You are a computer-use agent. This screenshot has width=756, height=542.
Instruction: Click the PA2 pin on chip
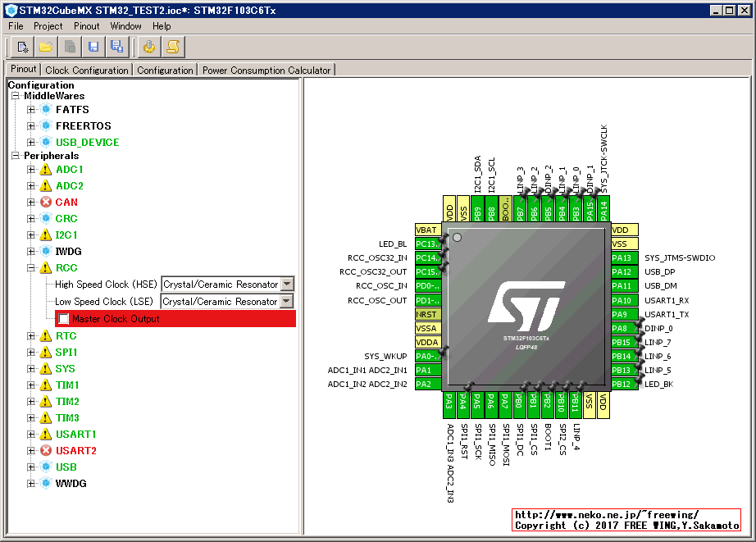tap(428, 385)
